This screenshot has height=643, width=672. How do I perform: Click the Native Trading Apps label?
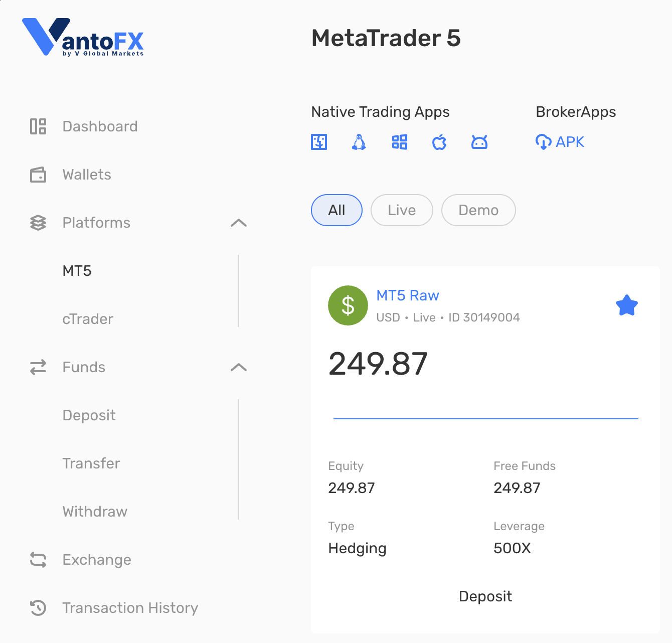380,112
